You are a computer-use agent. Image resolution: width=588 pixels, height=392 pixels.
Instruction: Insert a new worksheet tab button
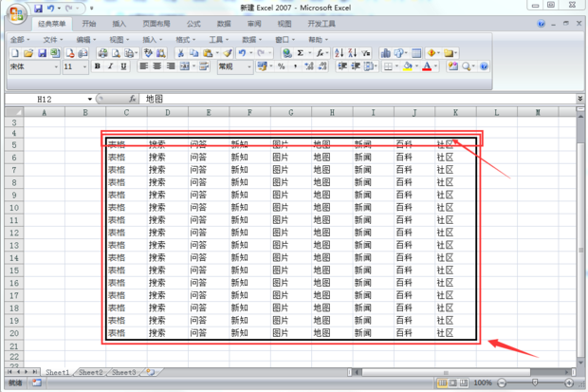tap(151, 372)
